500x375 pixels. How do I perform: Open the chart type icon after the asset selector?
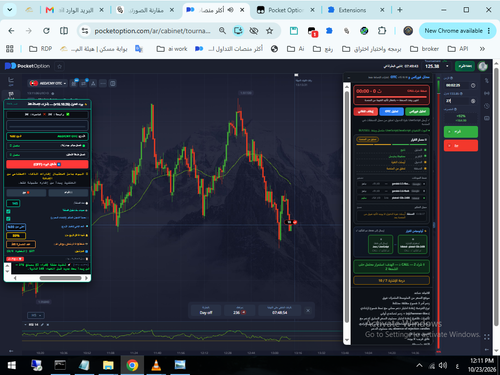(74, 83)
